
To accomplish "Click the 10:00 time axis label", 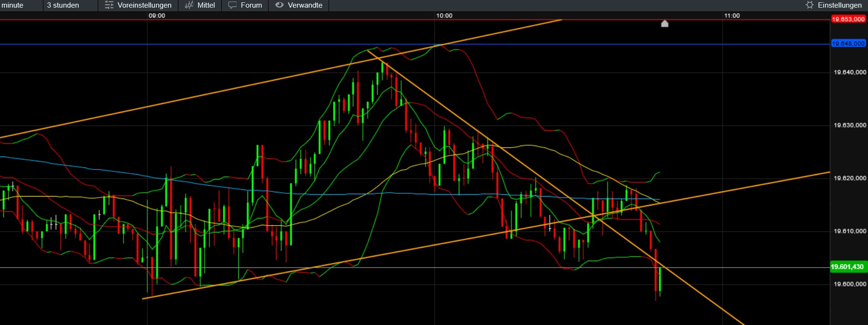I will pyautogui.click(x=444, y=16).
